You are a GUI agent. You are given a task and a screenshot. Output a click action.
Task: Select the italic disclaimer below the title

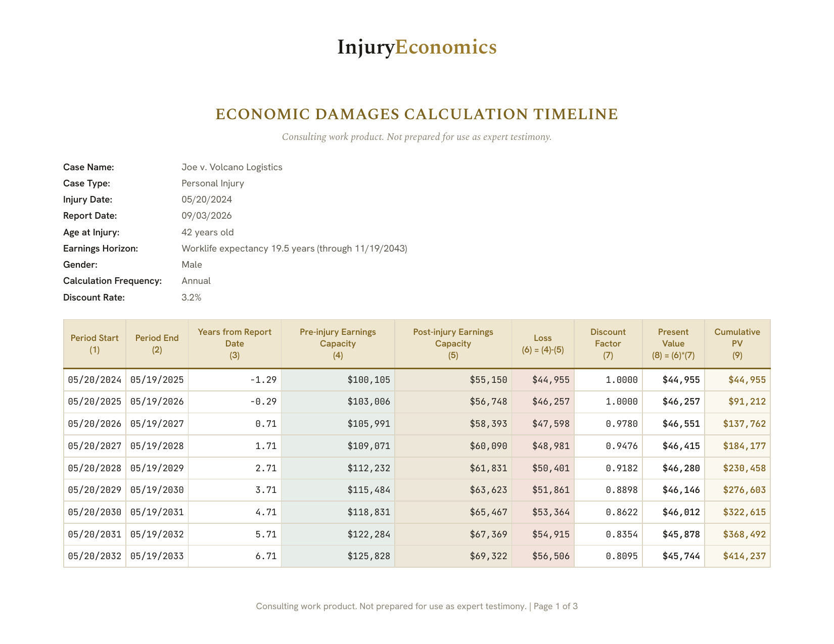(x=417, y=137)
